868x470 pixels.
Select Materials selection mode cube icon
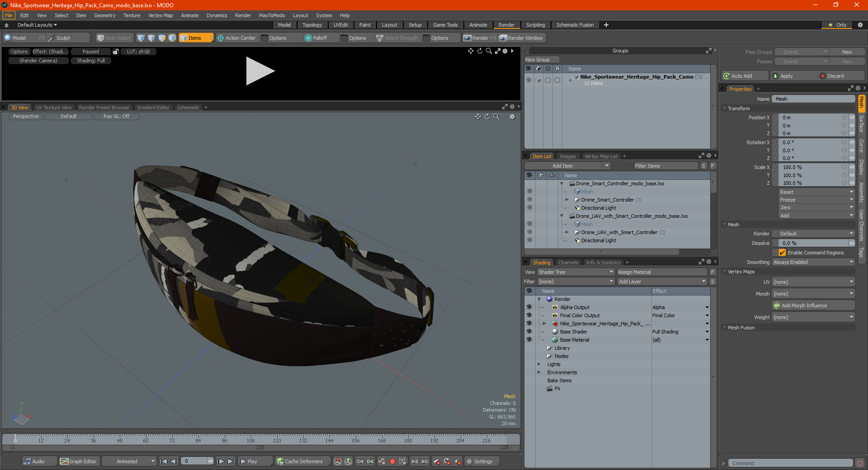pyautogui.click(x=172, y=38)
